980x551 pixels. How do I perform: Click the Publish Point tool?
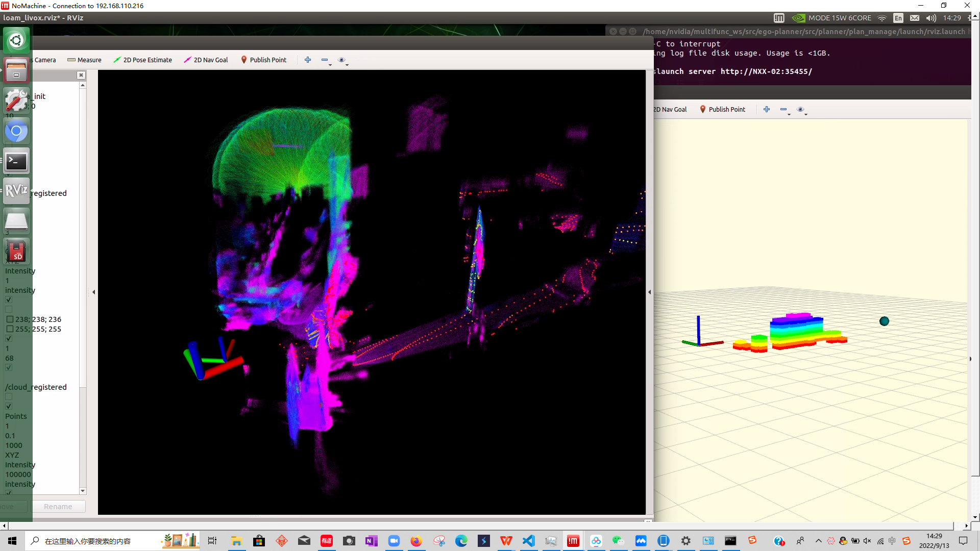263,60
